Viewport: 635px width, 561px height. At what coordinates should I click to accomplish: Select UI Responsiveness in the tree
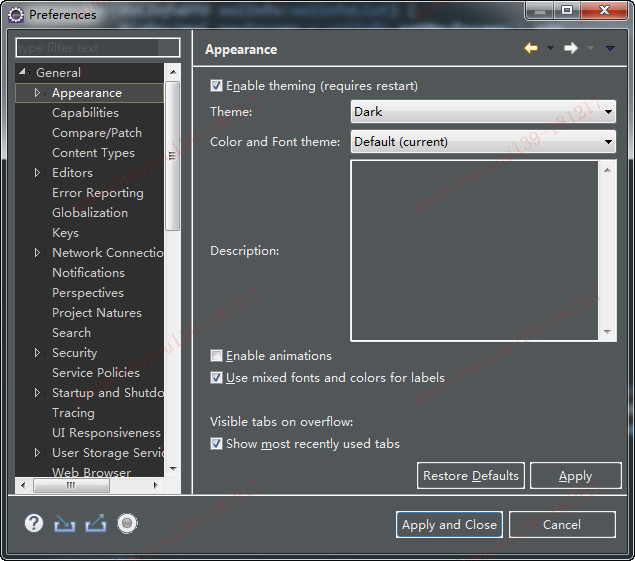pyautogui.click(x=107, y=433)
